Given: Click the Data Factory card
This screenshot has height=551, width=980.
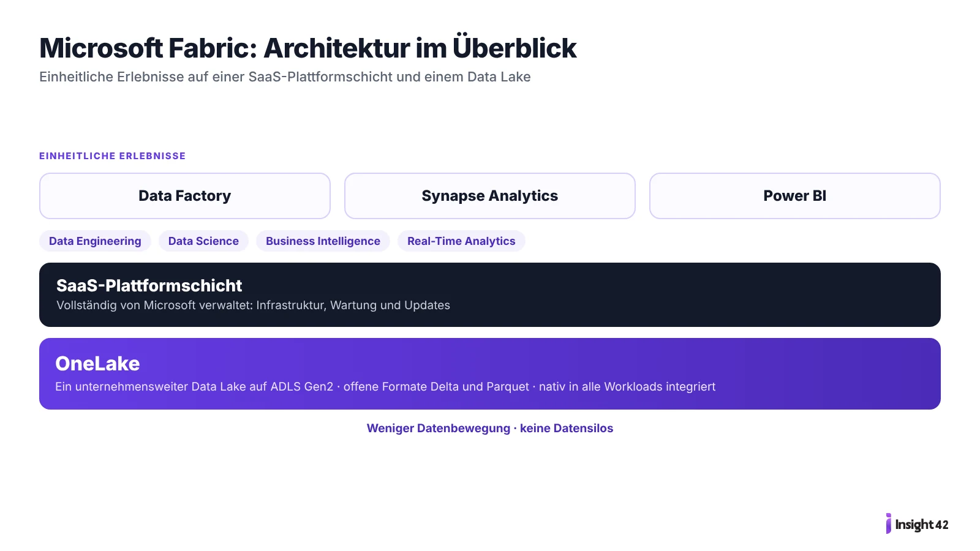Looking at the screenshot, I should click(x=185, y=196).
